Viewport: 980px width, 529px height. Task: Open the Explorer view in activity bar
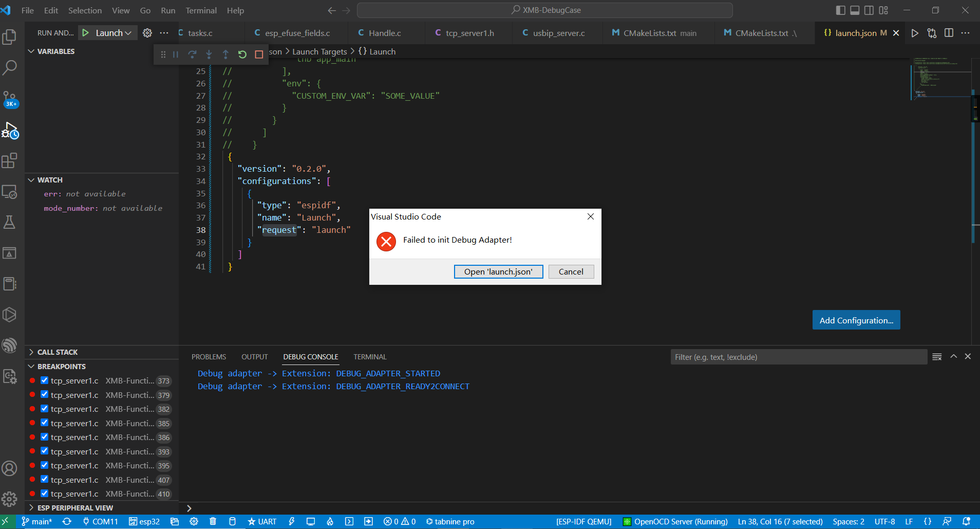pyautogui.click(x=10, y=37)
